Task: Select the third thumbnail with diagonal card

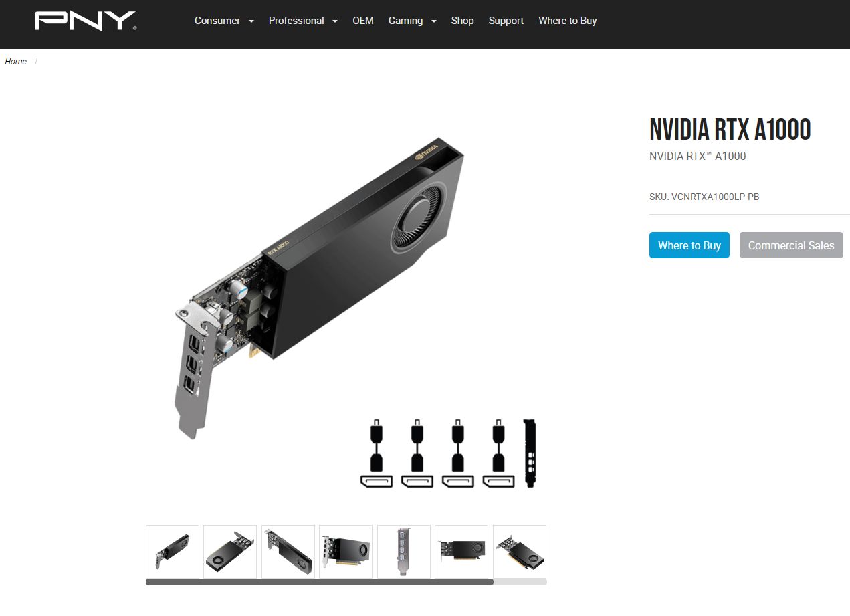Action: tap(288, 552)
